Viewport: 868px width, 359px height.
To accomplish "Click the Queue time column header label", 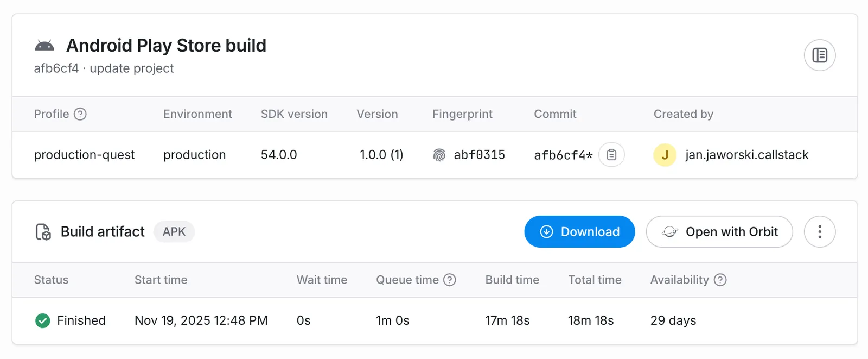I will [x=407, y=280].
